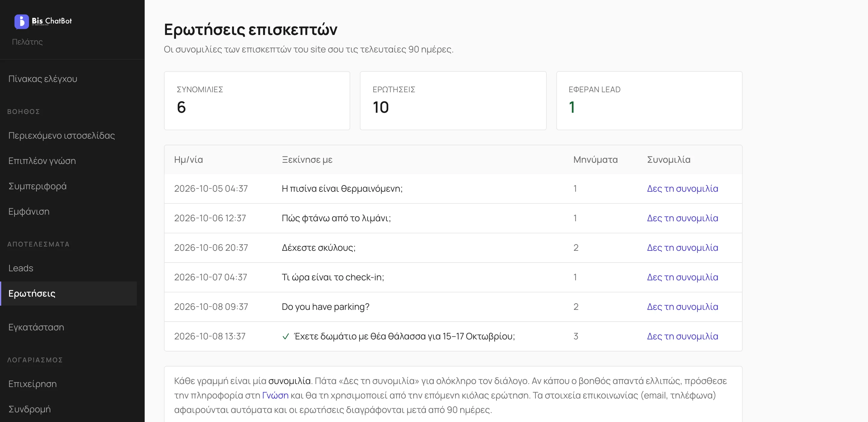Click question 'Η πισίνα είναι θερμαινόμενη;'
This screenshot has height=422, width=868.
pyautogui.click(x=342, y=188)
